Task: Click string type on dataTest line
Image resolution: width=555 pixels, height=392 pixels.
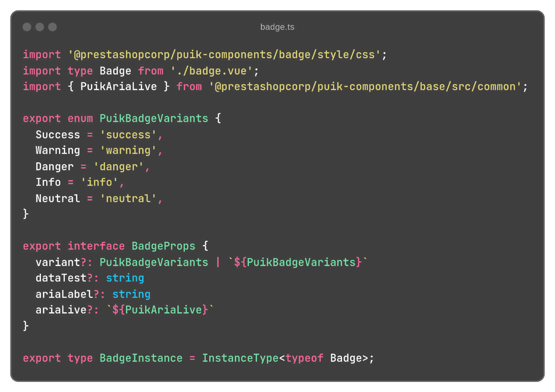Action: coord(125,278)
